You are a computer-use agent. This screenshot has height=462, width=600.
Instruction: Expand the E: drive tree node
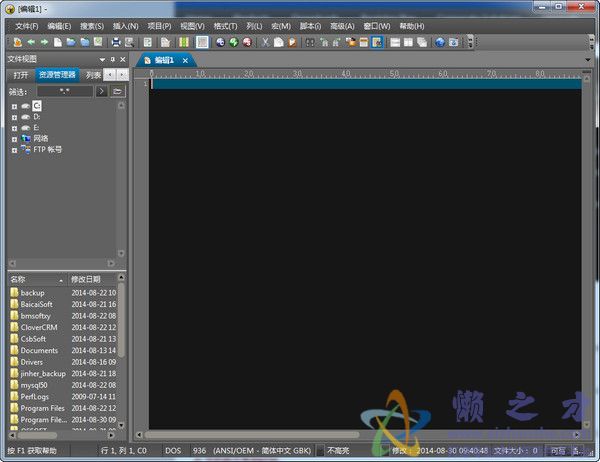(x=14, y=128)
